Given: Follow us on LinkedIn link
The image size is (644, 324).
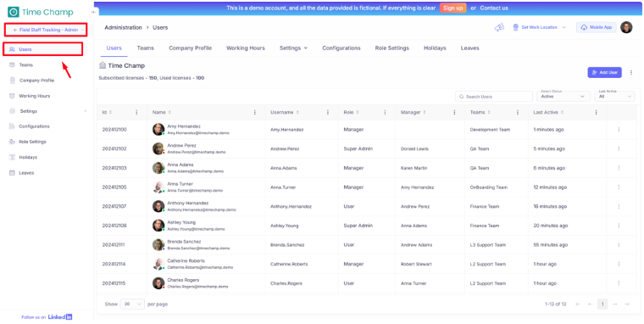Looking at the screenshot, I should coord(47,317).
